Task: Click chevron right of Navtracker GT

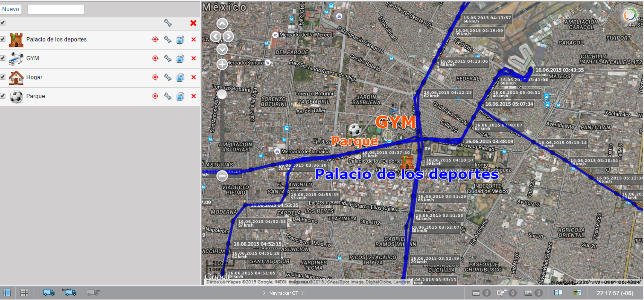Action: click(303, 293)
